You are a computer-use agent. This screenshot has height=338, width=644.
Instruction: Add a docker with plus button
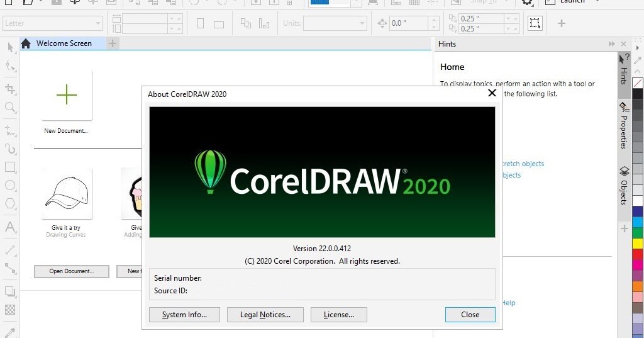[625, 228]
